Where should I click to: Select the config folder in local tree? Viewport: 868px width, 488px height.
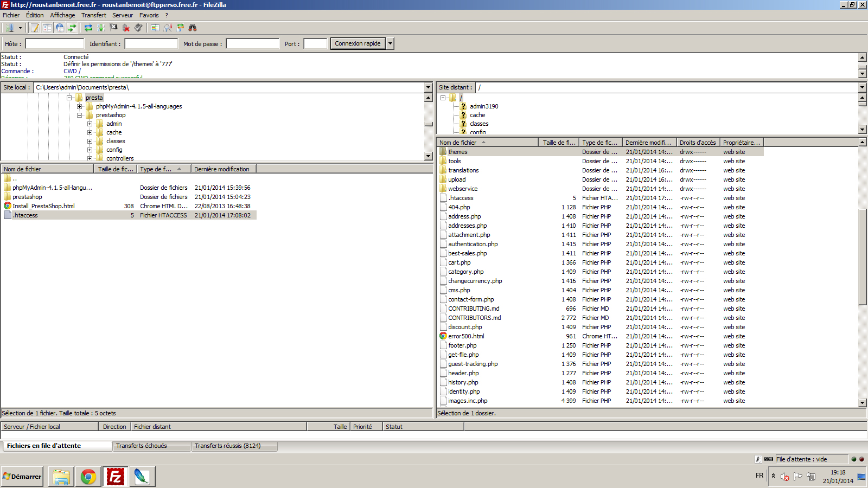click(114, 150)
